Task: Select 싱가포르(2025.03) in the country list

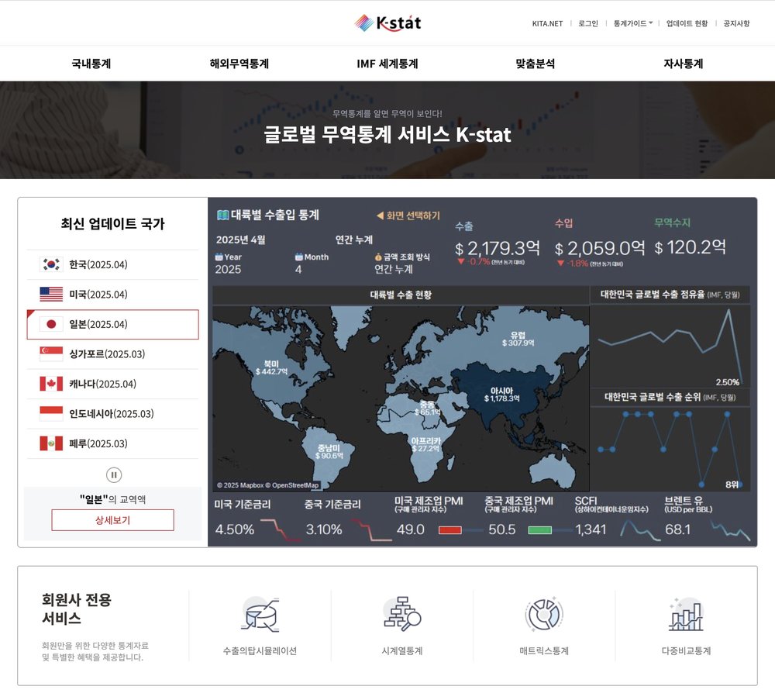Action: coord(112,354)
